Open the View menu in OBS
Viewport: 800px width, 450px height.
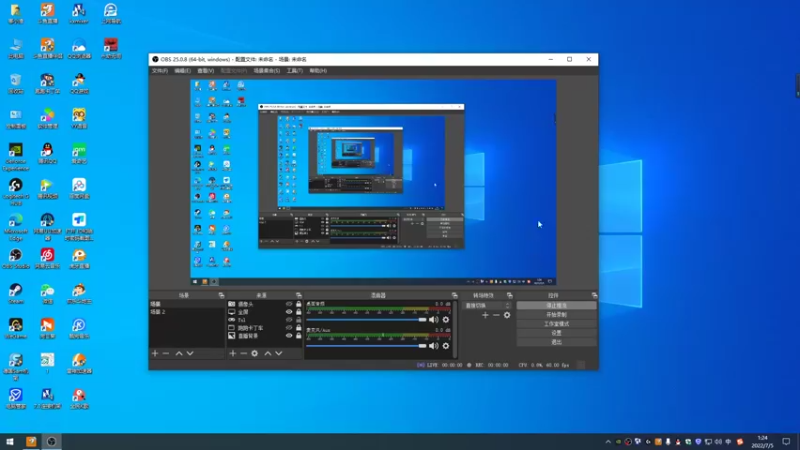[x=206, y=71]
